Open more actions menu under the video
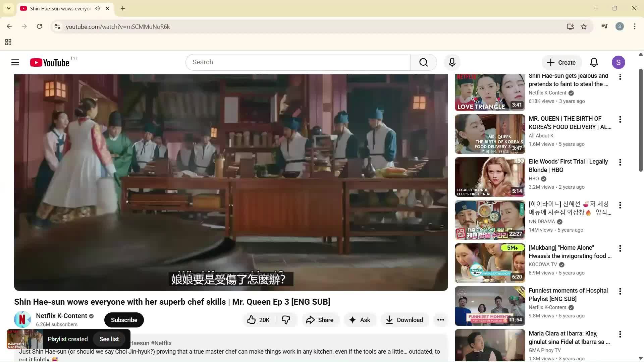The image size is (644, 362). coord(441,320)
